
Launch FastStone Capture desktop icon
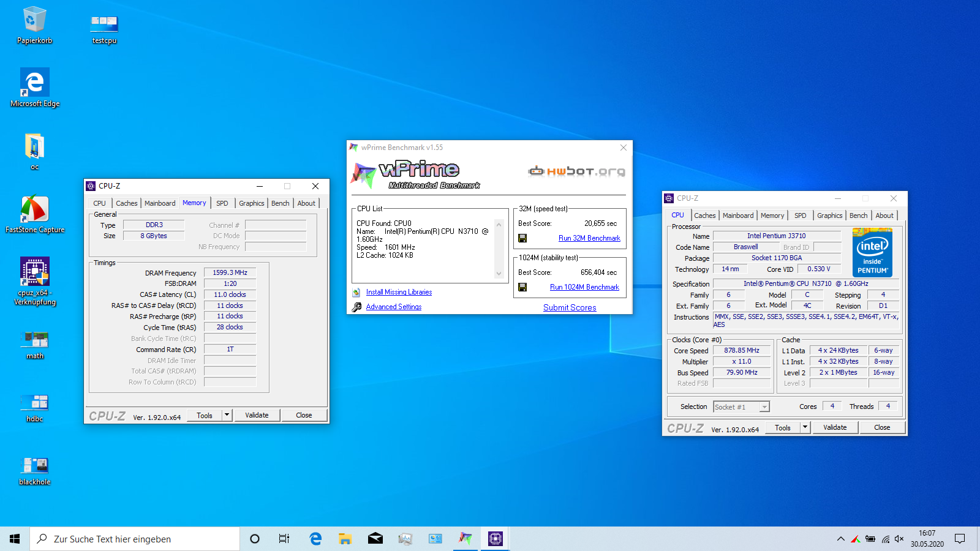pos(35,215)
